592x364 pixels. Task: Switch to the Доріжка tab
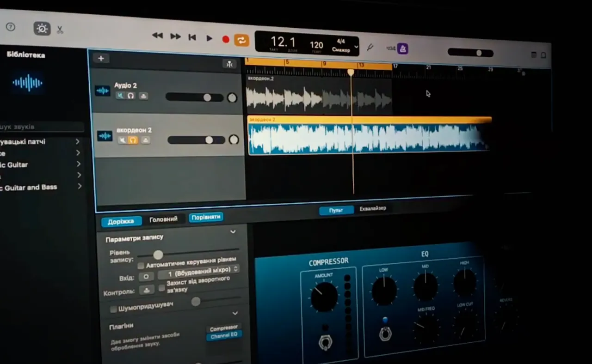coord(121,221)
